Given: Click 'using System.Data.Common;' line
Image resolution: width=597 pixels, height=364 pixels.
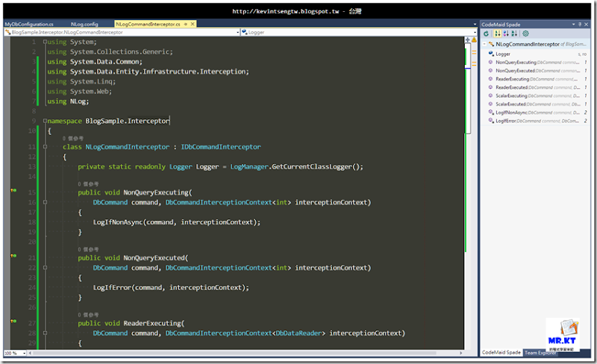Looking at the screenshot, I should point(95,62).
